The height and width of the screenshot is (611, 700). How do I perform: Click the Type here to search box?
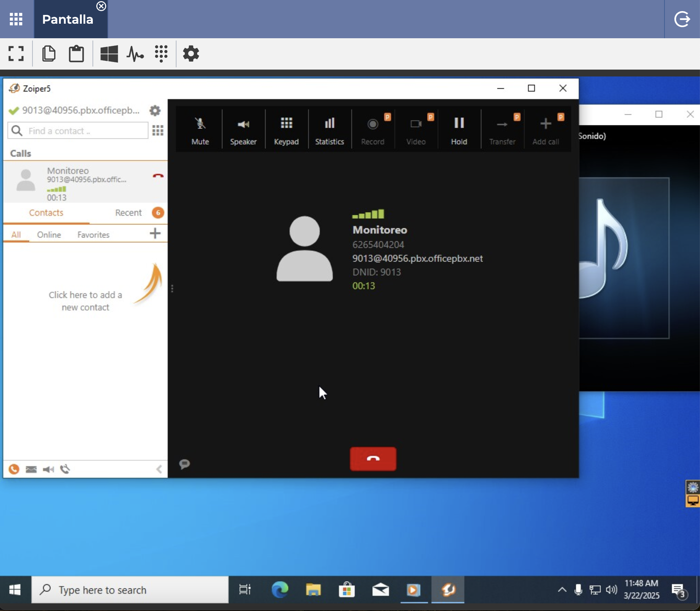130,590
